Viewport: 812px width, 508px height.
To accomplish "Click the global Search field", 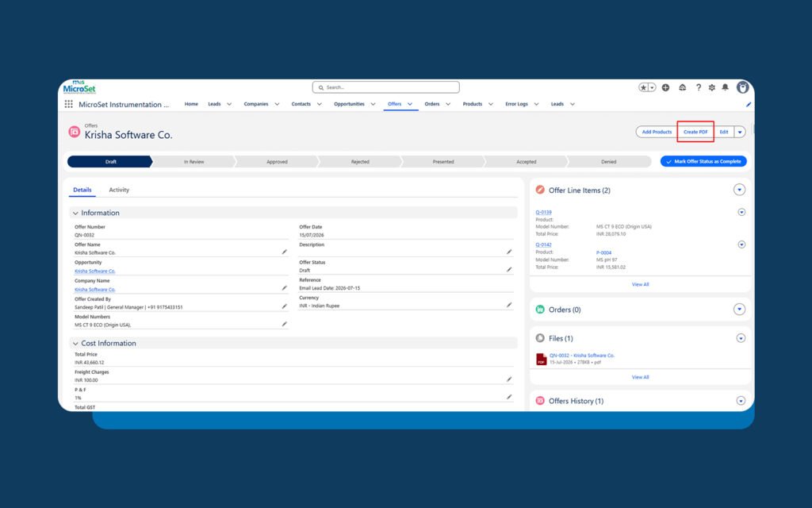I will (x=386, y=87).
